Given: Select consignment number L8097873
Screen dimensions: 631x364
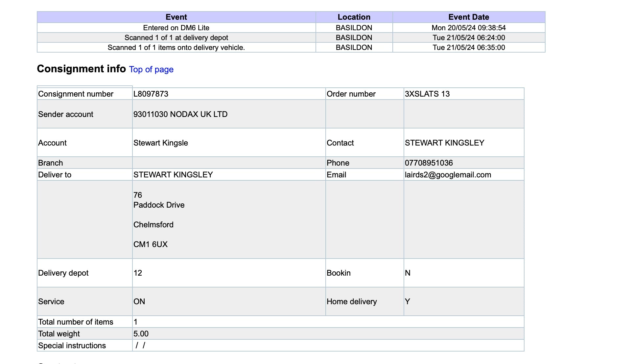Looking at the screenshot, I should [x=151, y=94].
